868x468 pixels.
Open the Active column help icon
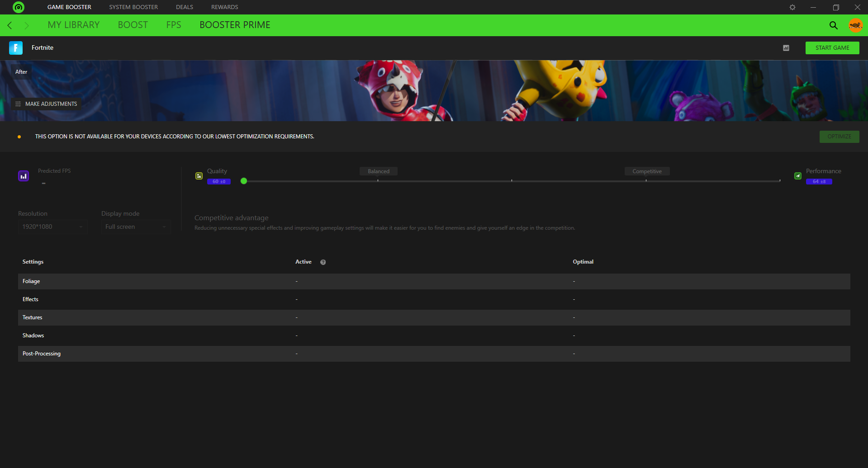(323, 262)
